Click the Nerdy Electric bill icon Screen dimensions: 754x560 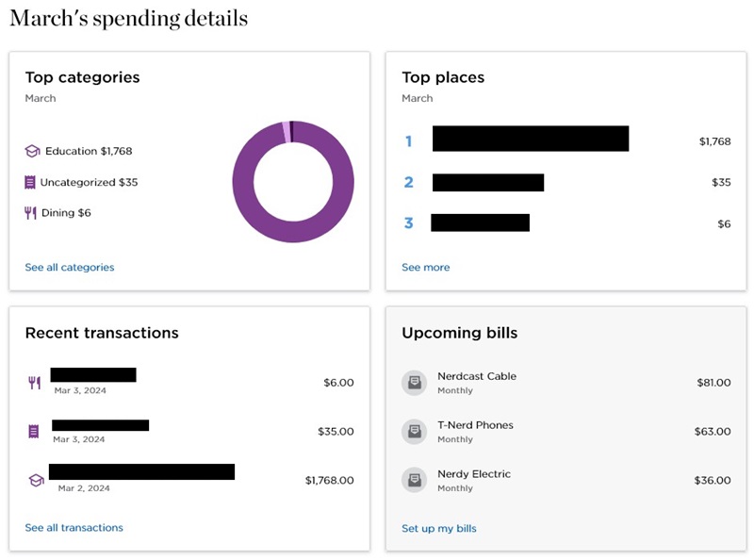tap(415, 480)
